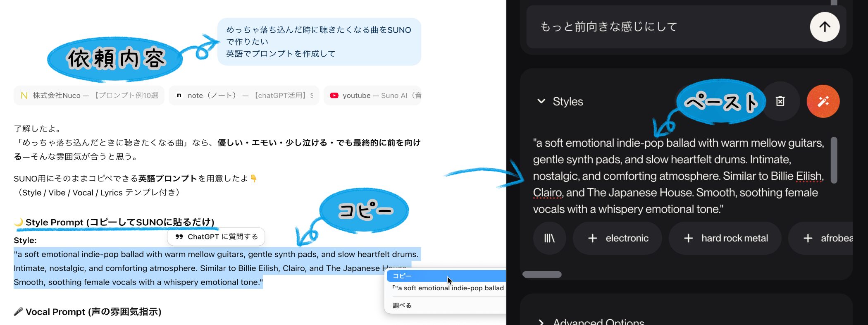Click the horizontal style tags scrollbar

542,275
